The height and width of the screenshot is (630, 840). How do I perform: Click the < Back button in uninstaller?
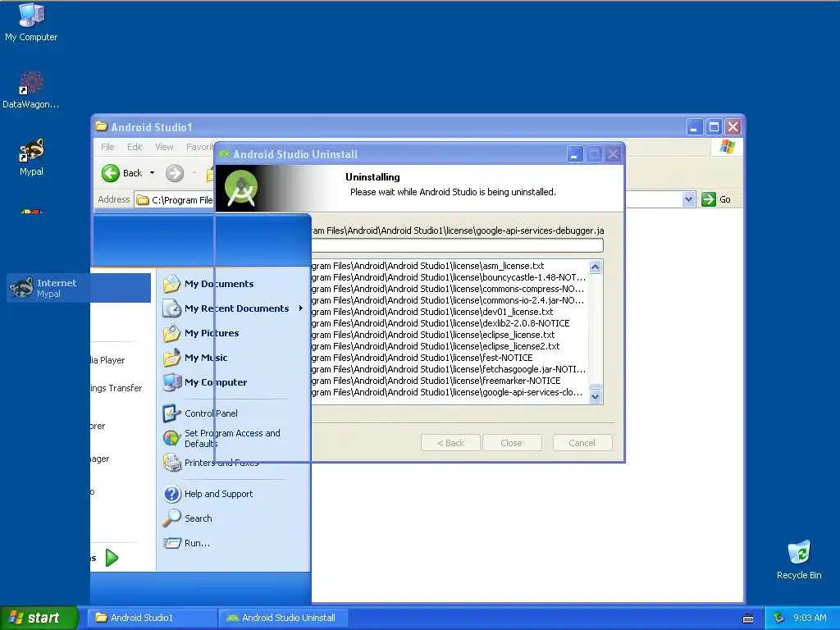450,442
